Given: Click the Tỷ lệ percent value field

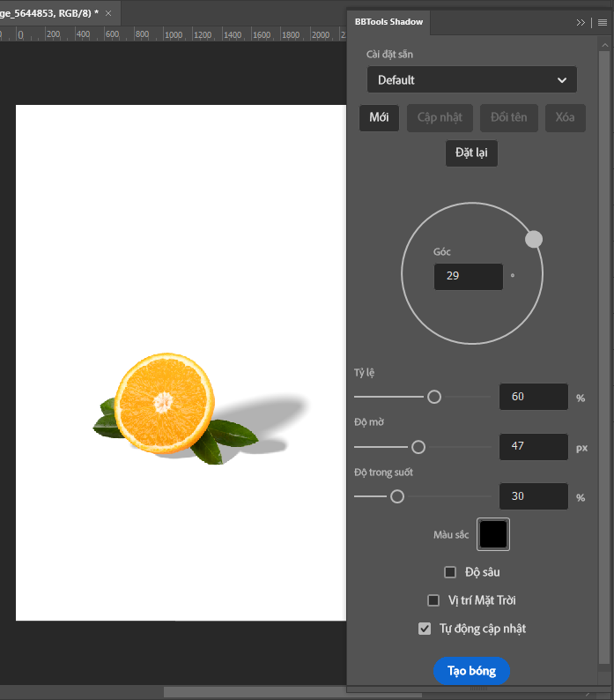Looking at the screenshot, I should click(x=533, y=397).
